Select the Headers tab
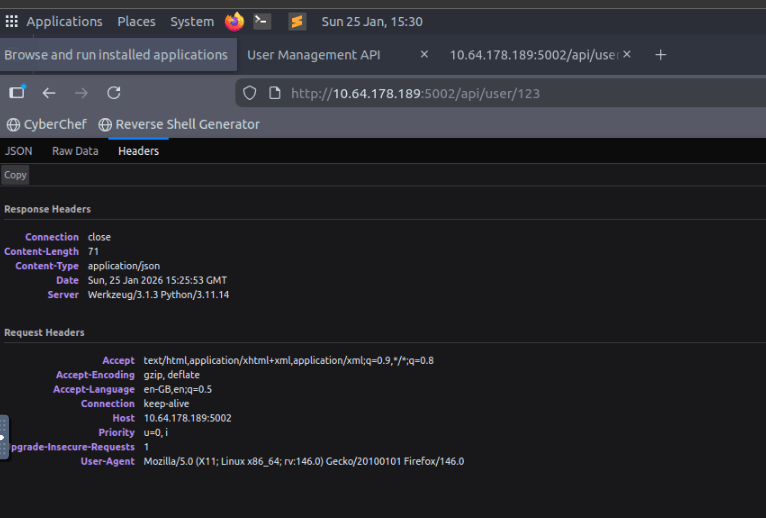The image size is (766, 518). click(x=139, y=151)
